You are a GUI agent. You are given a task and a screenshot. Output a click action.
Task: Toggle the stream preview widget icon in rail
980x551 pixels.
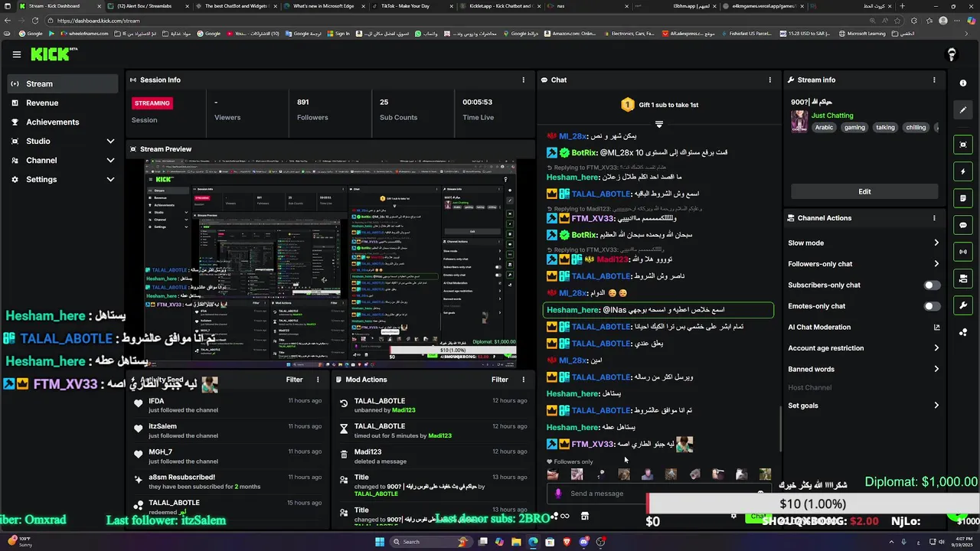click(963, 145)
